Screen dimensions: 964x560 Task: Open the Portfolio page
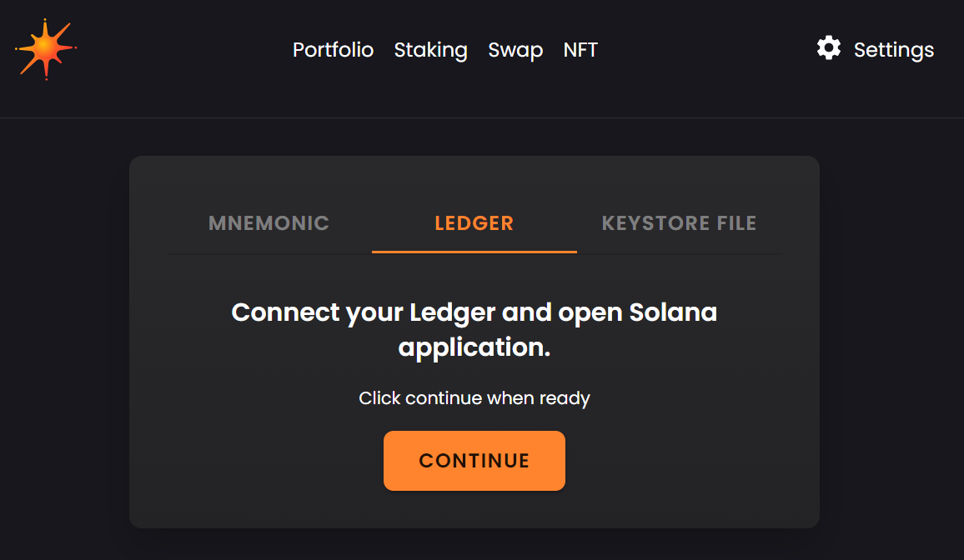click(333, 50)
